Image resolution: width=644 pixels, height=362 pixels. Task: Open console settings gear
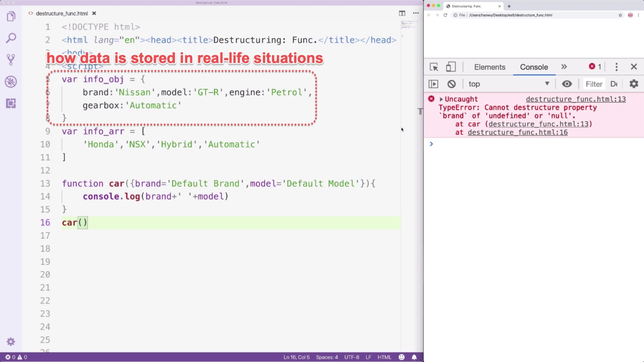pyautogui.click(x=634, y=84)
